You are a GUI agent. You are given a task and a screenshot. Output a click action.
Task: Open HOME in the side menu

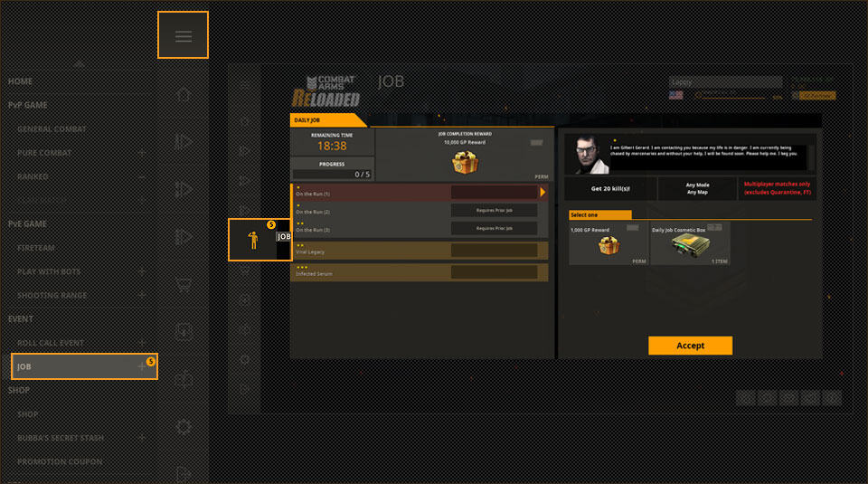pos(20,81)
